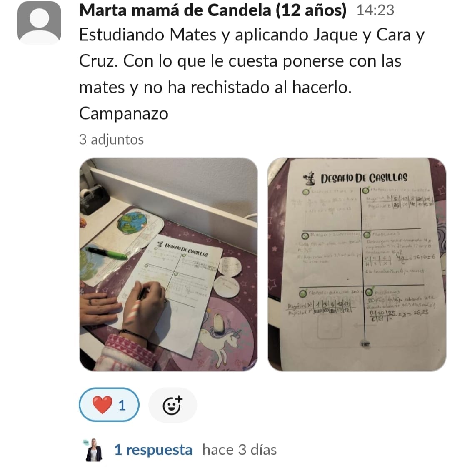Image resolution: width=450 pixels, height=476 pixels.
Task: Tap the red heart emoji icon
Action: point(102,405)
